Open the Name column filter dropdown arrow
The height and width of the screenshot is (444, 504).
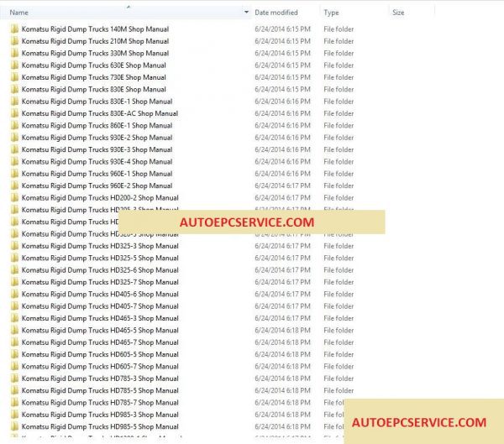pyautogui.click(x=246, y=13)
